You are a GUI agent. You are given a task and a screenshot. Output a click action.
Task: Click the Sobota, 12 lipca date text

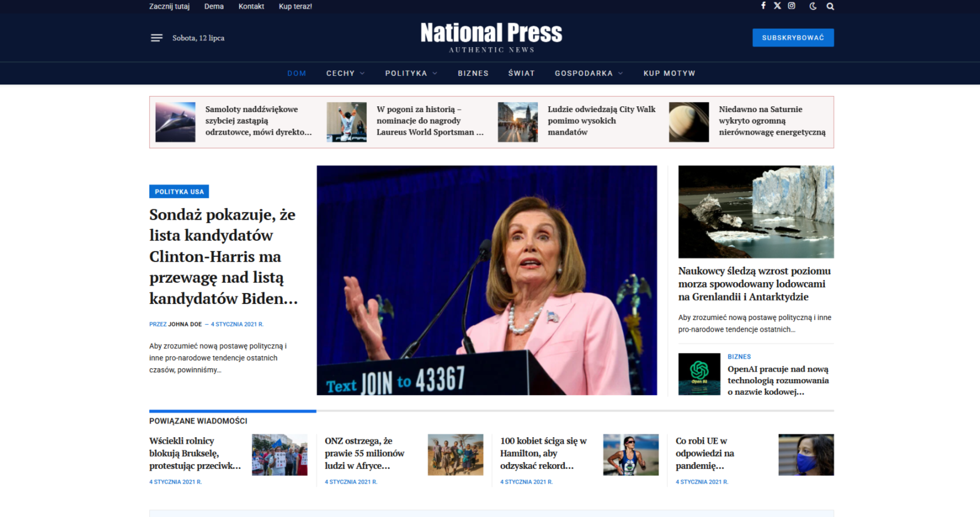(198, 38)
